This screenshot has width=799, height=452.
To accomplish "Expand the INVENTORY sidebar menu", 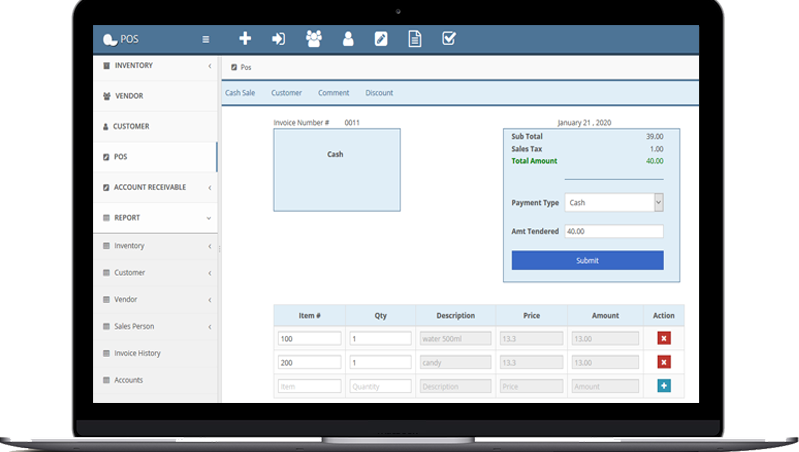I will pyautogui.click(x=155, y=66).
